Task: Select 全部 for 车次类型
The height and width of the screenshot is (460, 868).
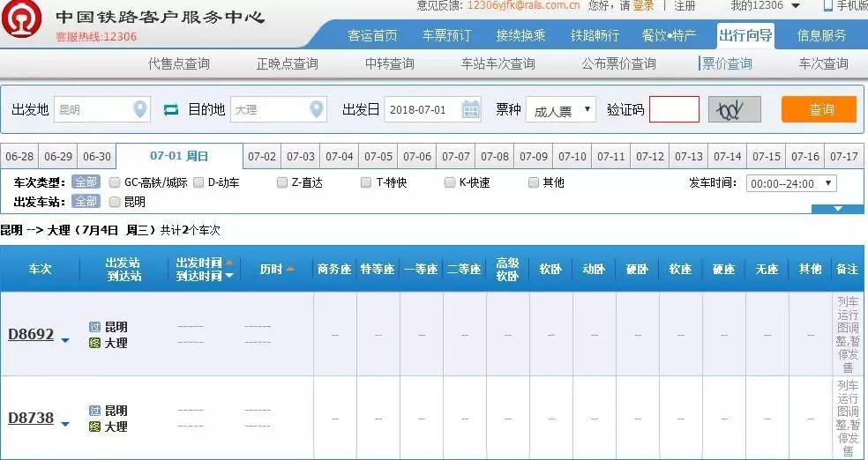Action: [86, 182]
